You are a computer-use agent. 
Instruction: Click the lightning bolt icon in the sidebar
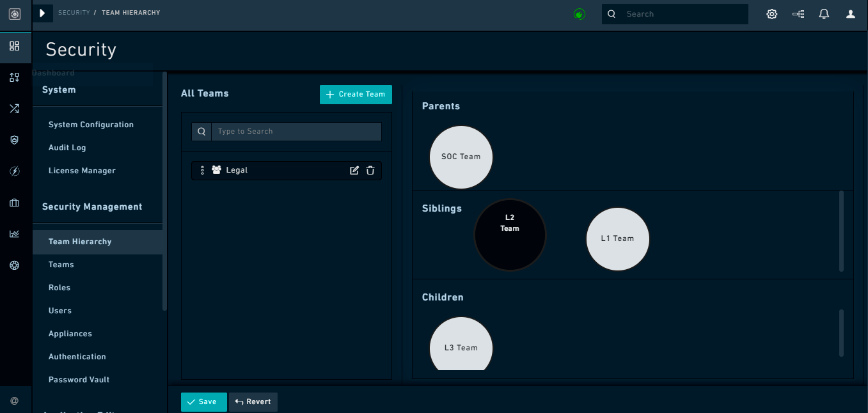coord(15,171)
